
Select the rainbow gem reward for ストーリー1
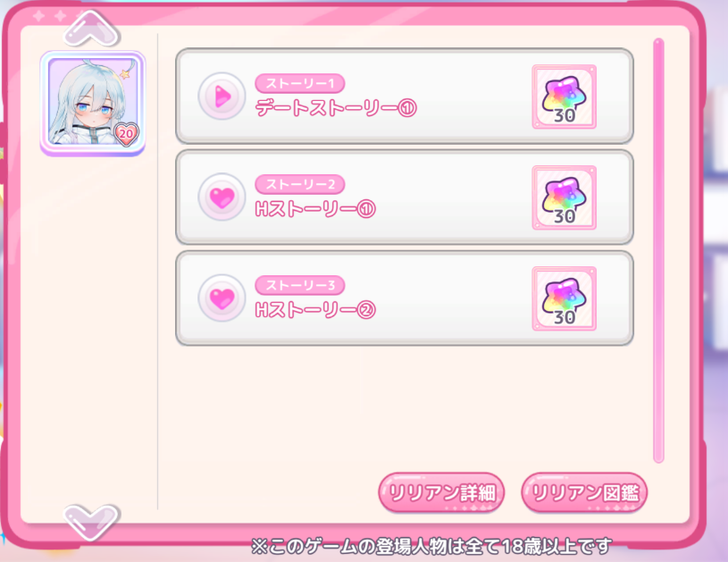[x=565, y=96]
